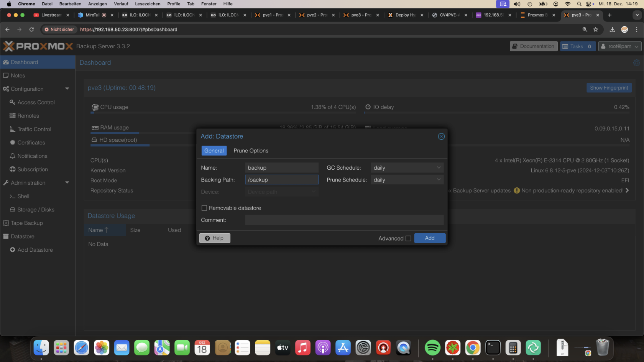Sort Datastore Usage by Name column
644x362 pixels.
click(105, 230)
